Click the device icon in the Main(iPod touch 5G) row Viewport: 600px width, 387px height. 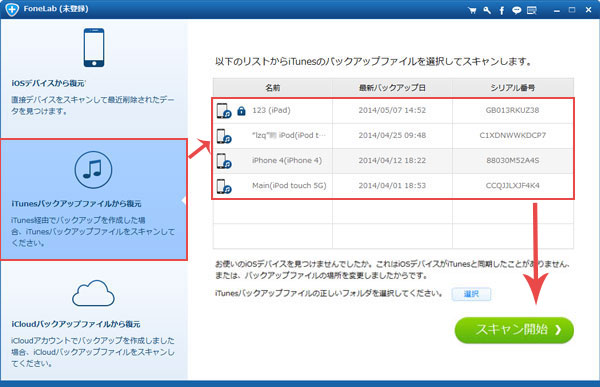pos(224,186)
